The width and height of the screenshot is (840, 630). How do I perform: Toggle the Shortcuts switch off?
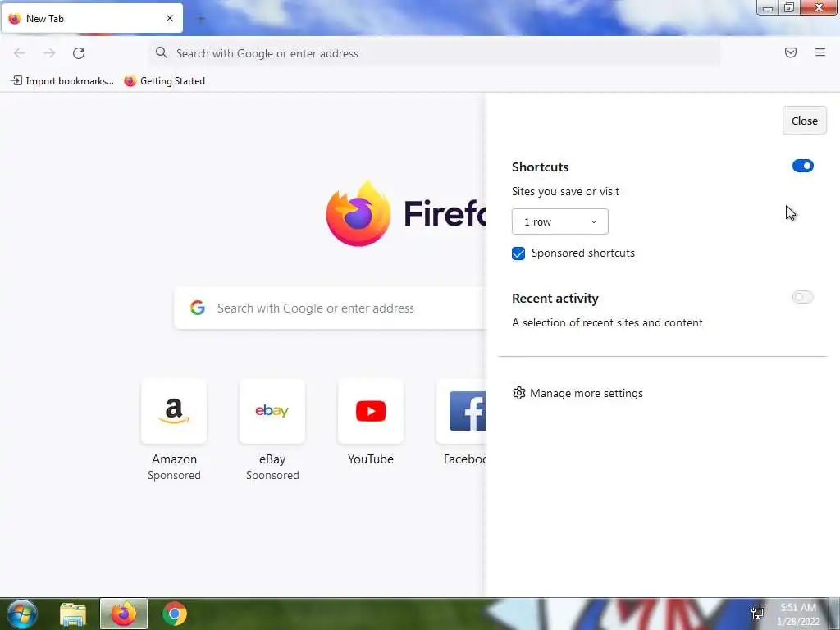tap(802, 166)
